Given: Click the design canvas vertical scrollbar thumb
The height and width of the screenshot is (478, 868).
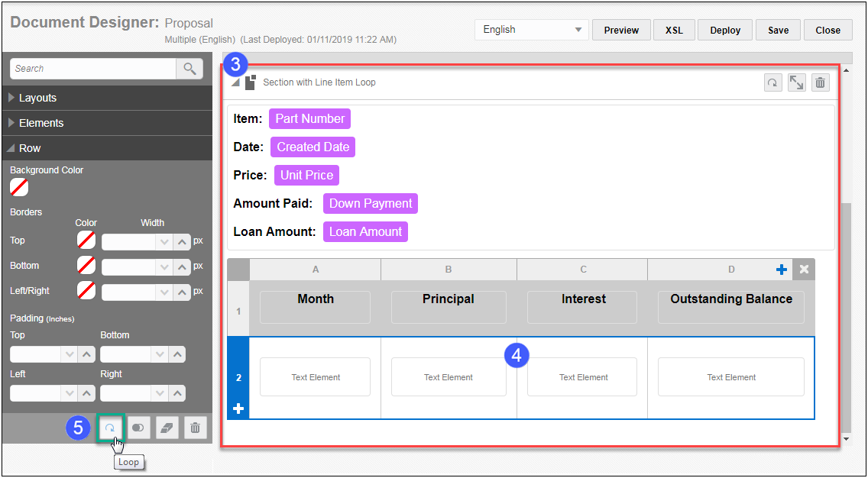Looking at the screenshot, I should click(845, 318).
